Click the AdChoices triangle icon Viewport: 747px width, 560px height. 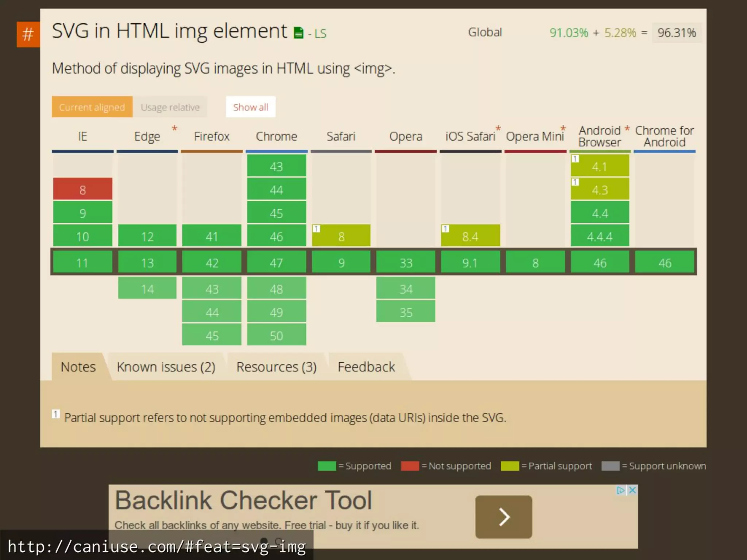click(x=620, y=490)
